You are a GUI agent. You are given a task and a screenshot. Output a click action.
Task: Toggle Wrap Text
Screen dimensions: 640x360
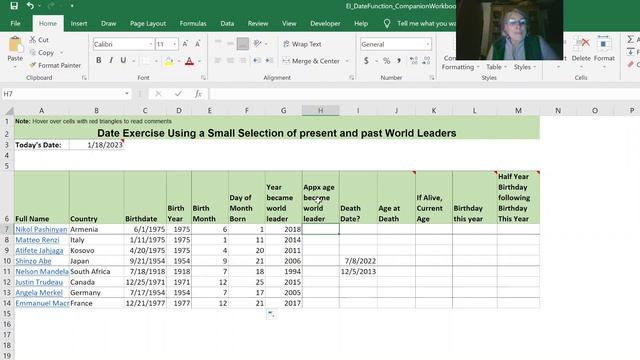pyautogui.click(x=302, y=44)
